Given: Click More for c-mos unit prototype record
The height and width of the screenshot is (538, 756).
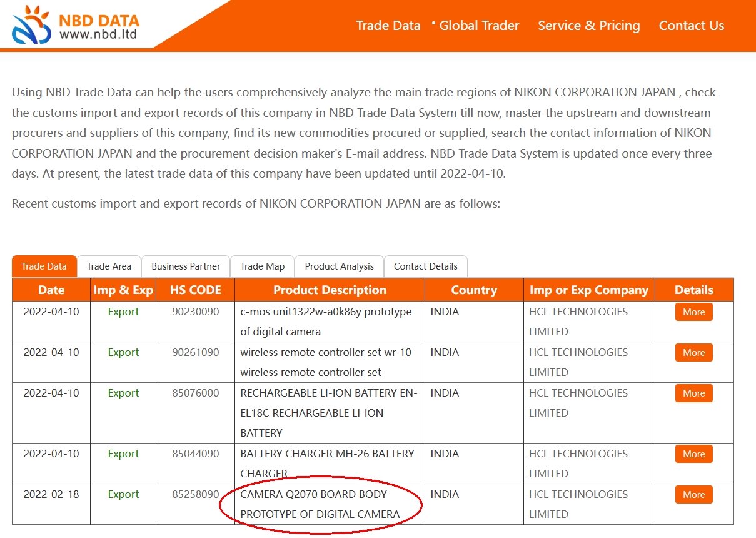Looking at the screenshot, I should tap(693, 312).
